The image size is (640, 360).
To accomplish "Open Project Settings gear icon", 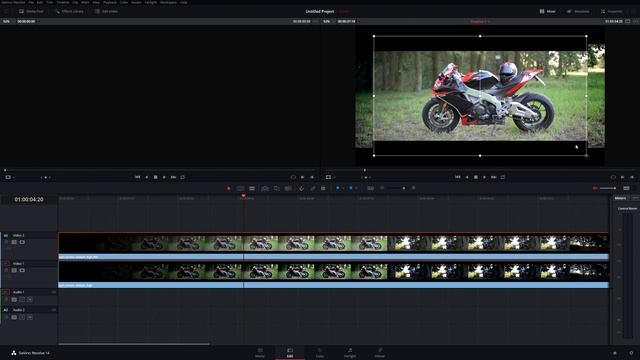I will point(631,353).
